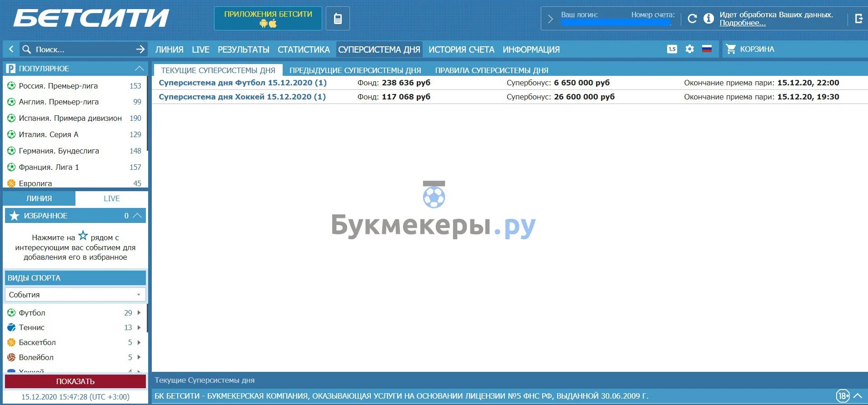Click the back arrow beside search

[x=11, y=49]
